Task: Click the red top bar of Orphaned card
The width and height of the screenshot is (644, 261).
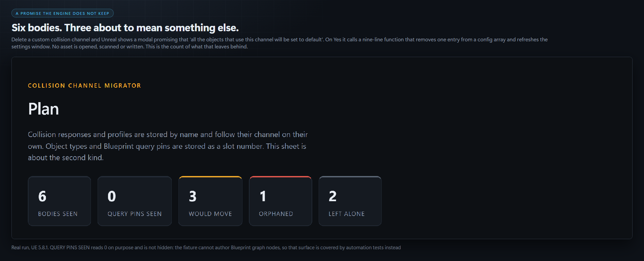Action: [280, 177]
